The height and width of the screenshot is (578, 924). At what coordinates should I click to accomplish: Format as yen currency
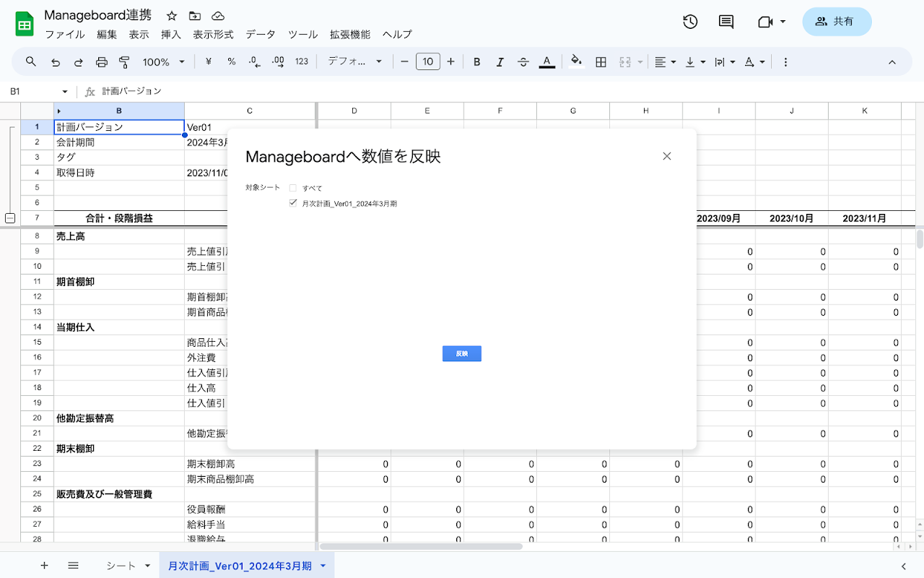coord(209,62)
